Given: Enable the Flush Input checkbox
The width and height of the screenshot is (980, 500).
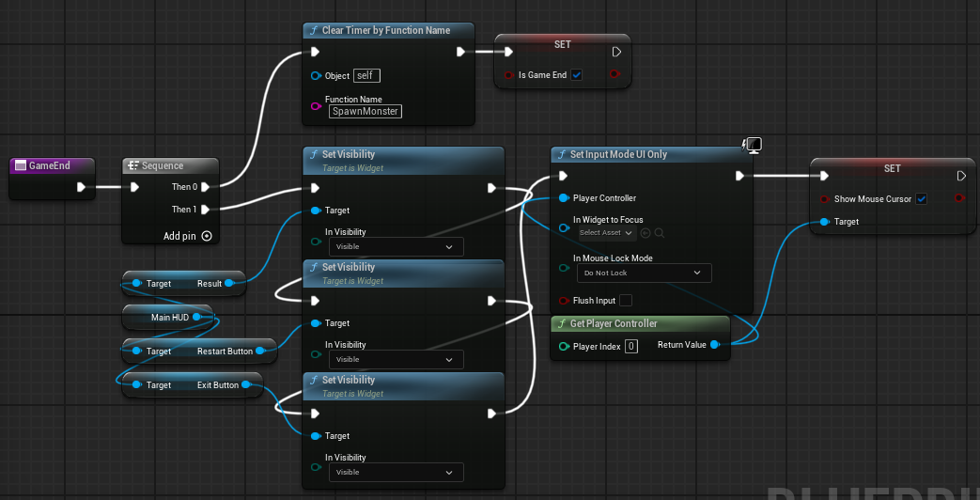Looking at the screenshot, I should point(625,301).
